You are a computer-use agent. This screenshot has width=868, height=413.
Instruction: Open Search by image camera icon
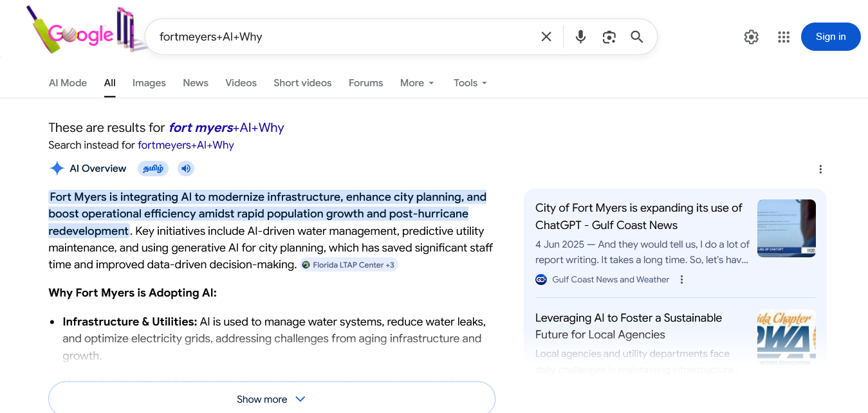tap(609, 37)
